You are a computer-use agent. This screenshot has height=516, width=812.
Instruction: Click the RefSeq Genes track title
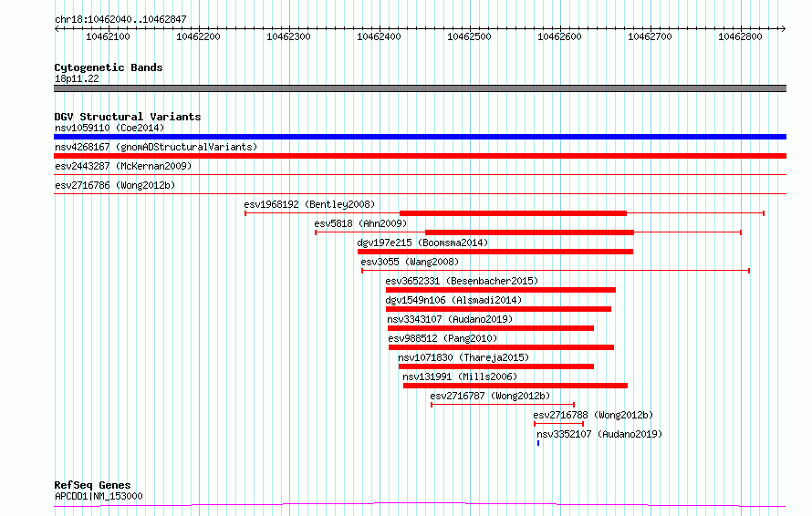pyautogui.click(x=92, y=486)
